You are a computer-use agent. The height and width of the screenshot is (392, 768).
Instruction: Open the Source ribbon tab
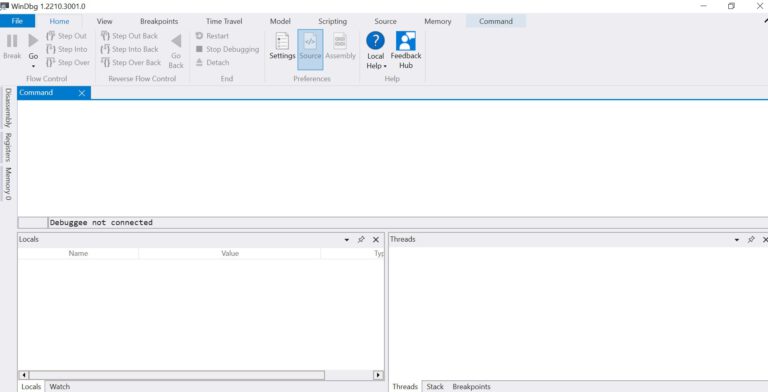click(385, 21)
